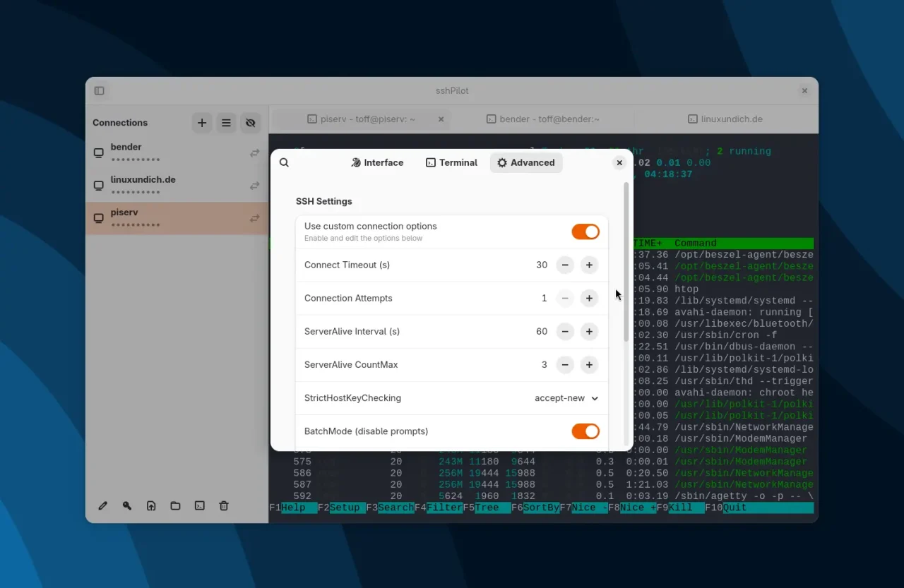904x588 pixels.
Task: Open the hamburger menu next to Connections
Action: point(226,122)
